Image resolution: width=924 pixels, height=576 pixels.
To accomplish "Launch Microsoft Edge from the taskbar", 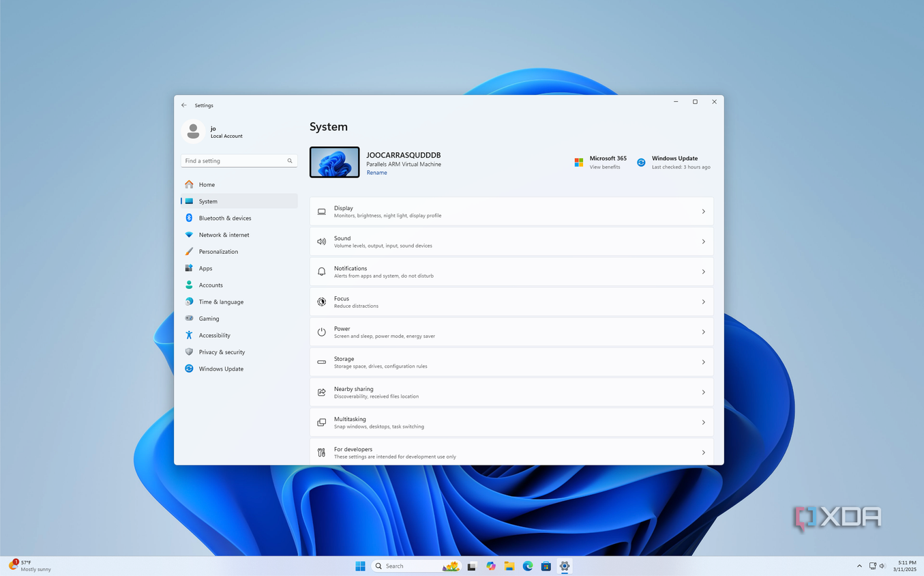I will 528,566.
